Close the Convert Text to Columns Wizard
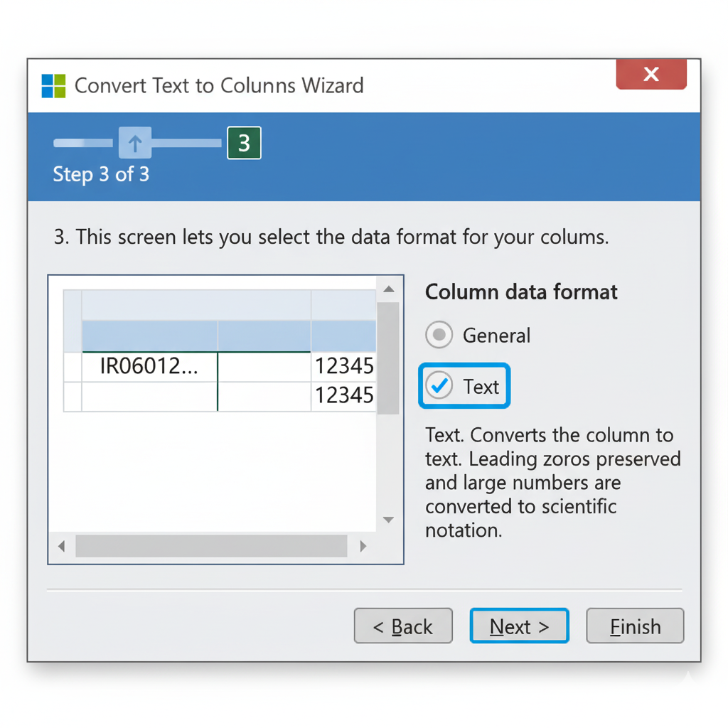 click(651, 74)
